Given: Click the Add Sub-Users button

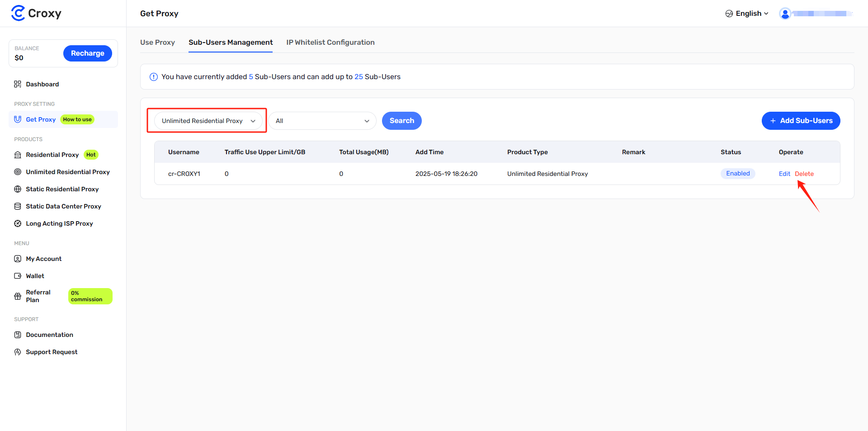Looking at the screenshot, I should (x=801, y=121).
